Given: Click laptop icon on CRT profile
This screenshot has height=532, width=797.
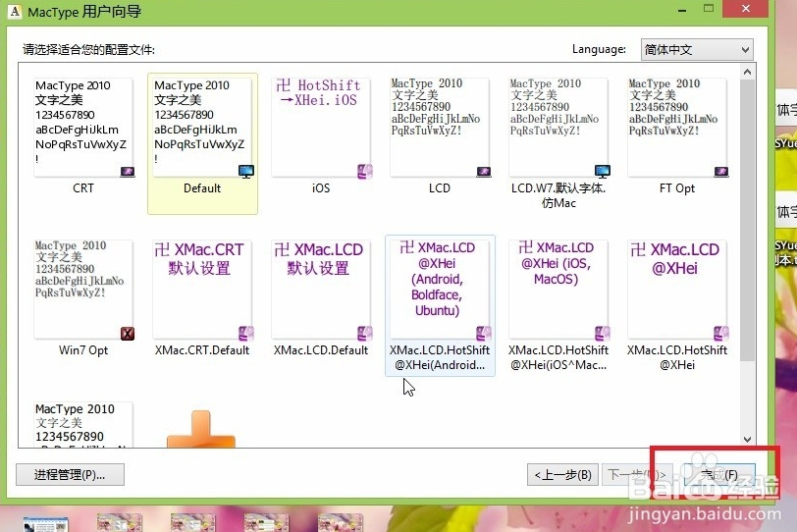Looking at the screenshot, I should (x=128, y=172).
